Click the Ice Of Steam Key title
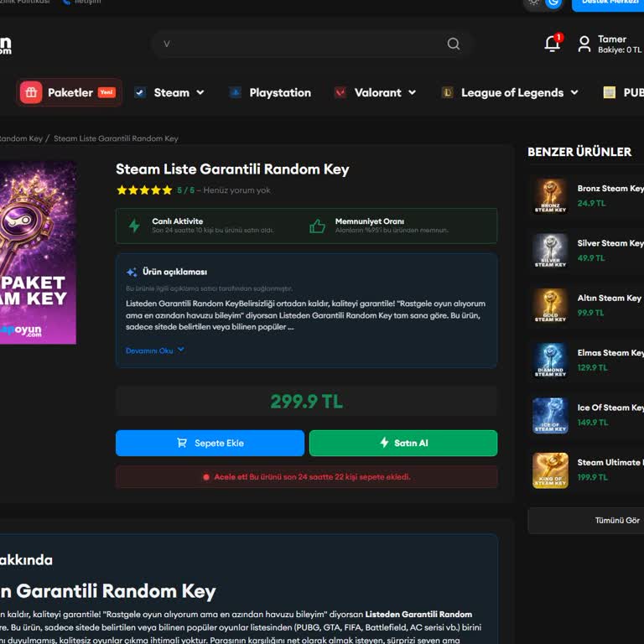Viewport: 644px width, 644px height. coord(610,408)
